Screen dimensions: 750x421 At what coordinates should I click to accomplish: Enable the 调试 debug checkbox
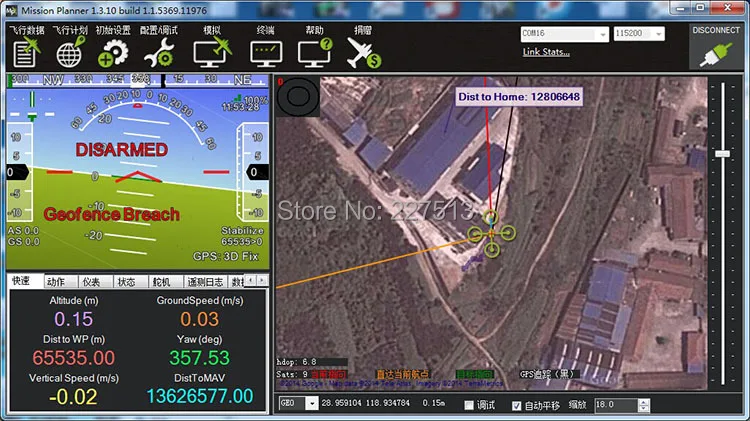coord(469,405)
